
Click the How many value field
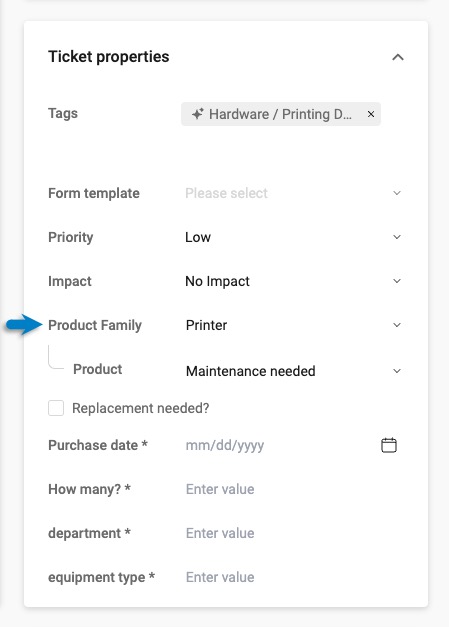point(293,489)
